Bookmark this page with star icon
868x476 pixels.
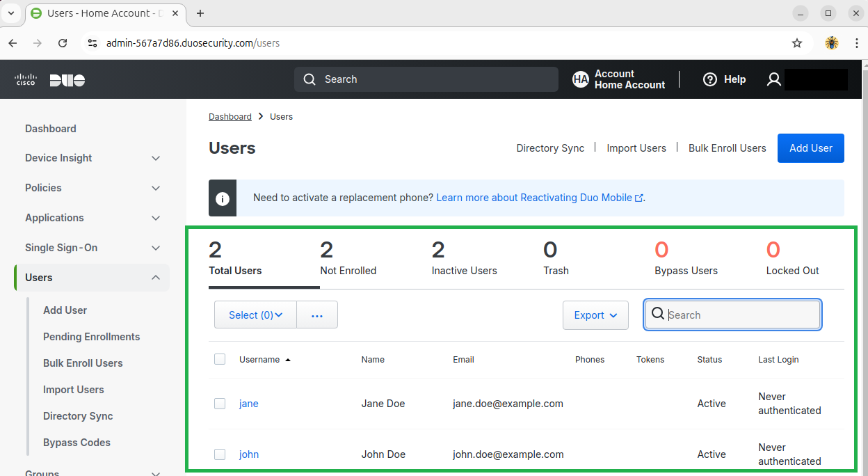[x=797, y=43]
